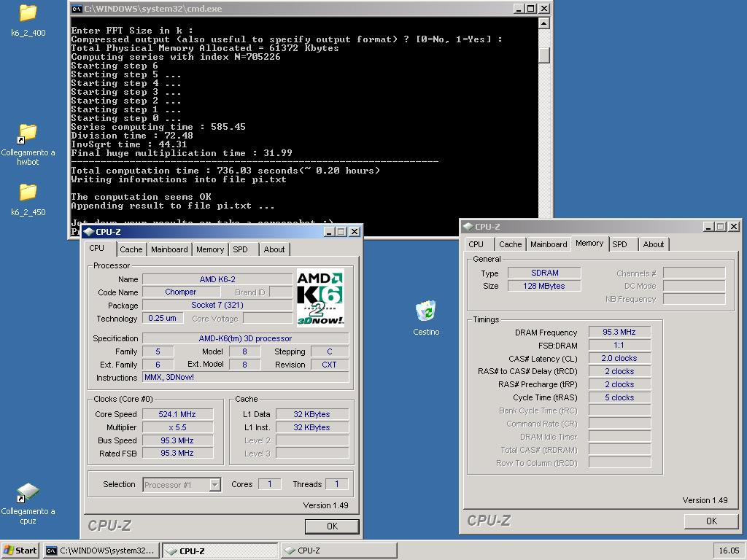
Task: Click the Multiplier value x 5.5
Action: click(177, 427)
